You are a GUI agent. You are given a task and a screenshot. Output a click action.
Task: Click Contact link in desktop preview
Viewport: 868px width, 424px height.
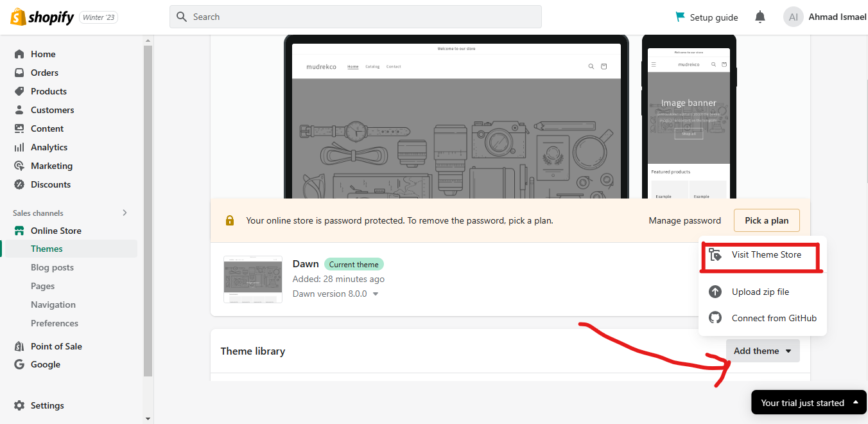point(394,67)
